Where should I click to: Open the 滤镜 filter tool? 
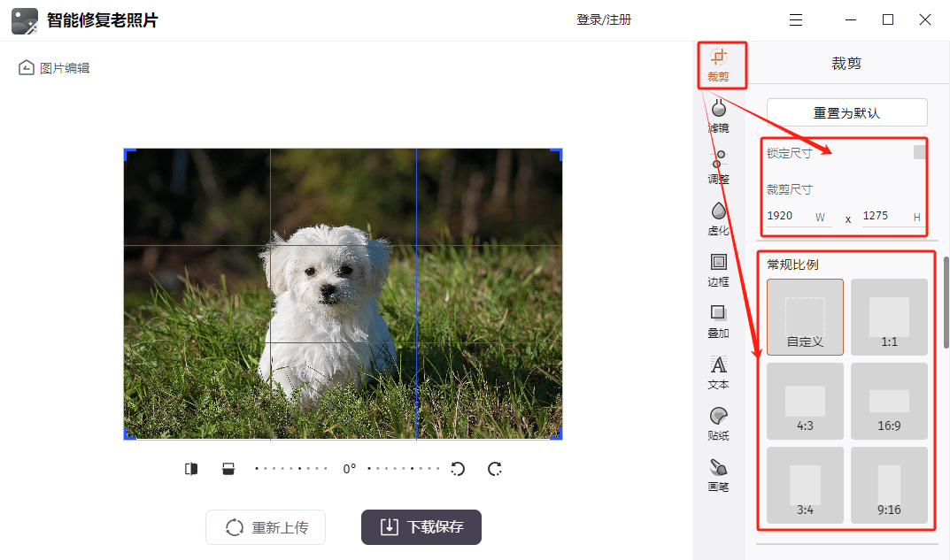(x=719, y=116)
